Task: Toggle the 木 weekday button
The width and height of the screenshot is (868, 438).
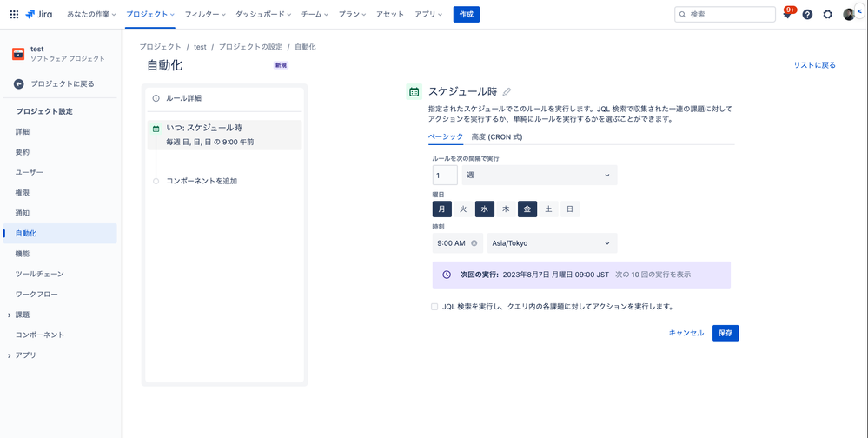Action: (506, 209)
